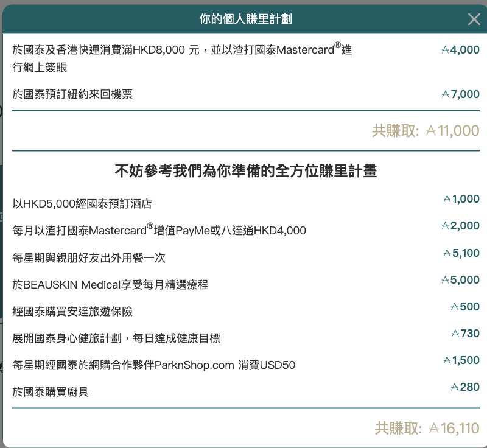Click the 共賺取 11,000 total

pos(426,130)
